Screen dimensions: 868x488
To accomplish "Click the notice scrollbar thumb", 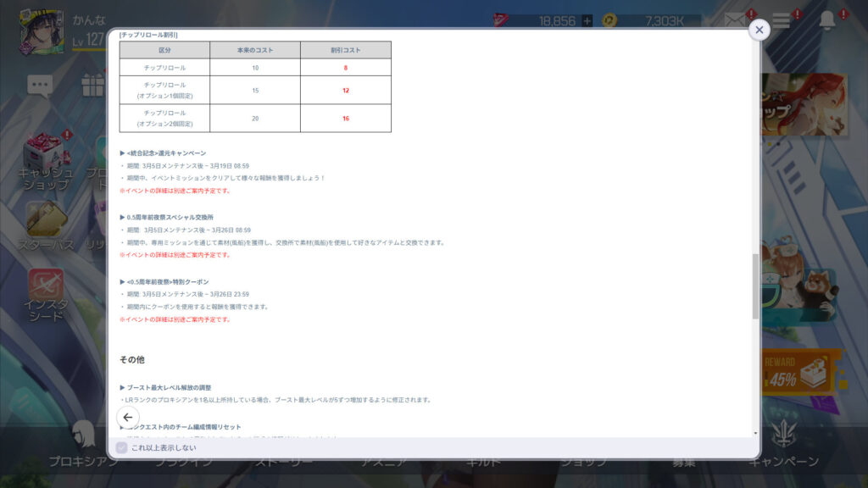I will pyautogui.click(x=755, y=285).
